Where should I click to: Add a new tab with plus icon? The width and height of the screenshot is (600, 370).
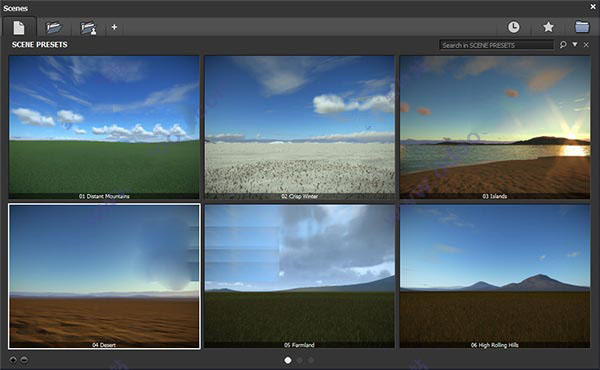point(114,27)
